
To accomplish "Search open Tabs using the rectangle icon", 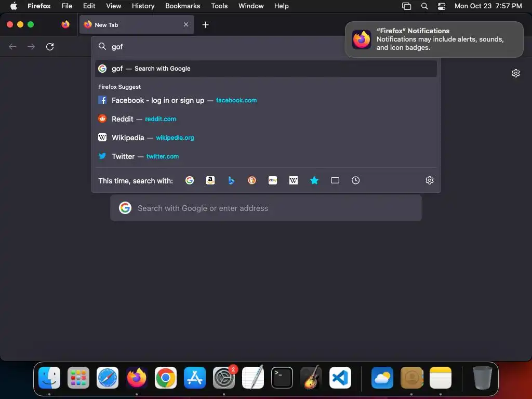I will 335,180.
